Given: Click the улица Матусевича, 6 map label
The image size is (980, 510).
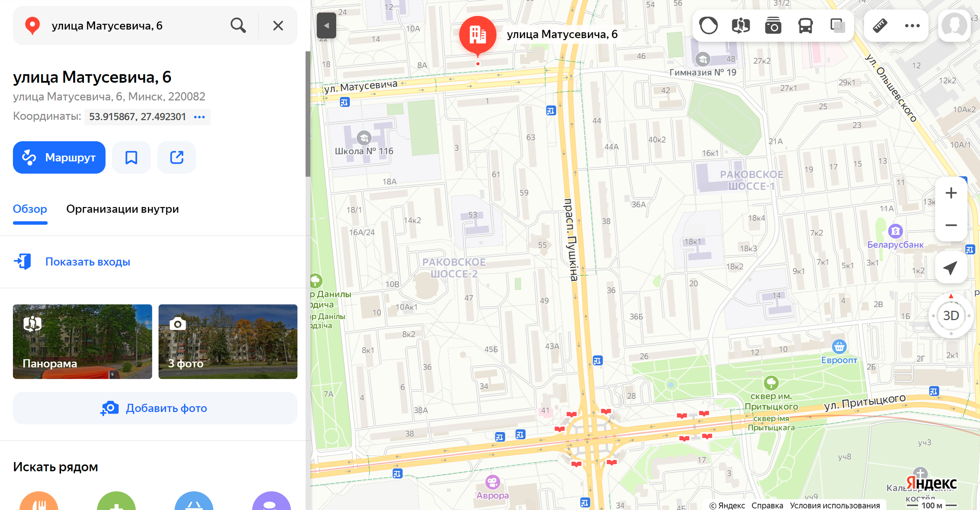Looking at the screenshot, I should [x=562, y=34].
